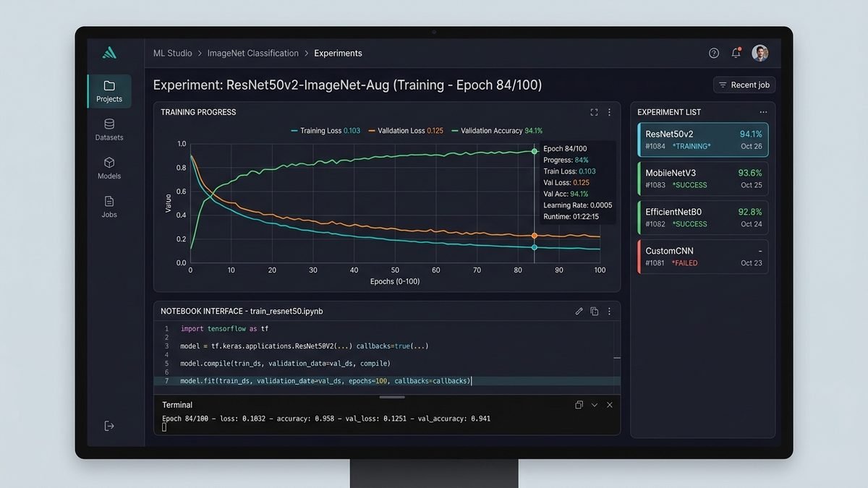
Task: Click the #1083 experiment ID
Action: [x=655, y=185]
